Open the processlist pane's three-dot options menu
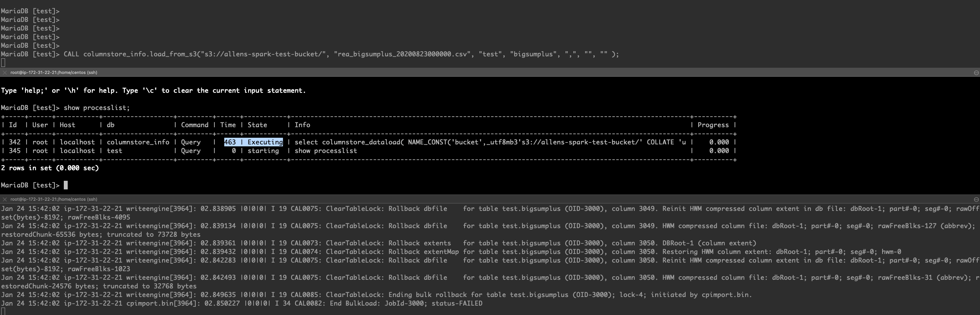 click(x=976, y=72)
